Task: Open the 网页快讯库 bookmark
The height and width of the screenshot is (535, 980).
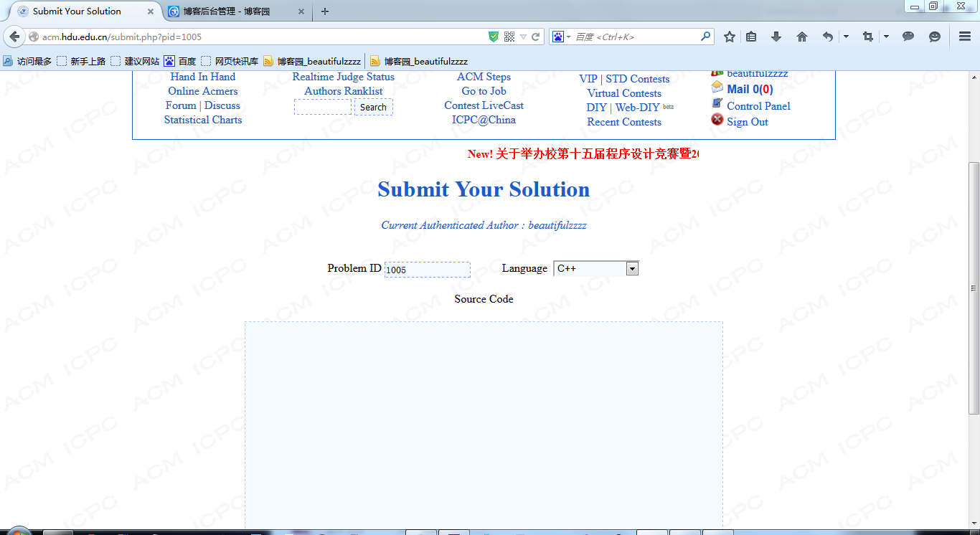Action: [230, 62]
